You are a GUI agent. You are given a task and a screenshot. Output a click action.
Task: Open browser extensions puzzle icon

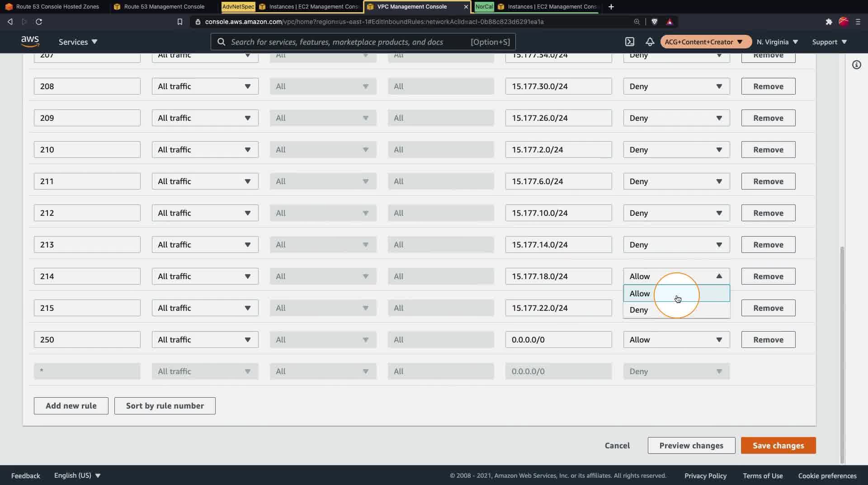click(x=829, y=22)
